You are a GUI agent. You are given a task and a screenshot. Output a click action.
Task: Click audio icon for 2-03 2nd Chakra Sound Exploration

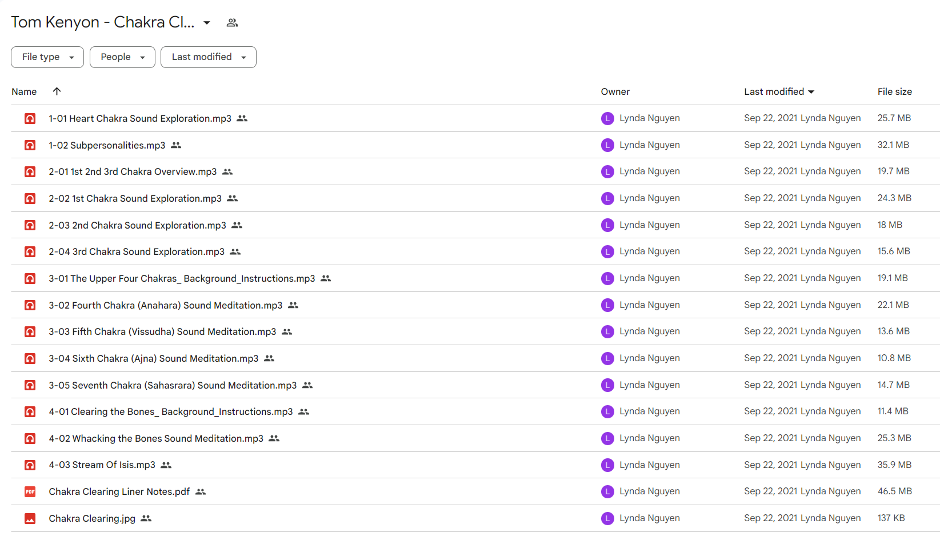coord(30,225)
